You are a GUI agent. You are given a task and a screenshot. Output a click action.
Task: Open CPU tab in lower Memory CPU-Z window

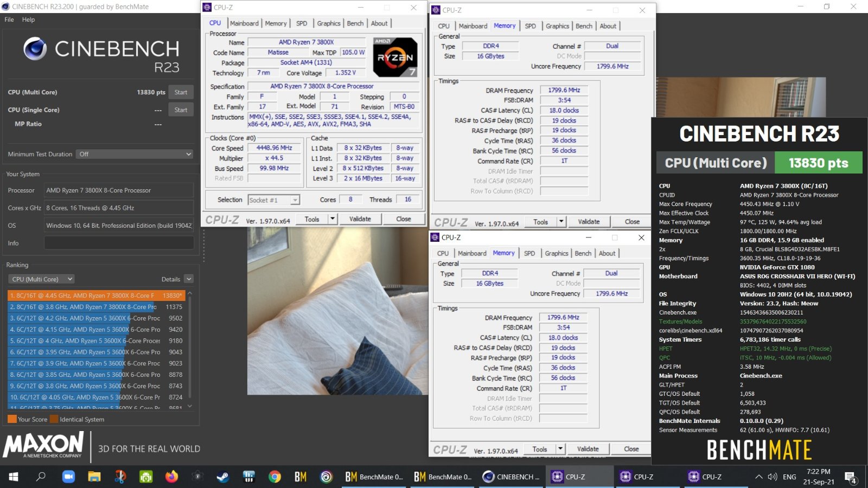[x=443, y=253]
